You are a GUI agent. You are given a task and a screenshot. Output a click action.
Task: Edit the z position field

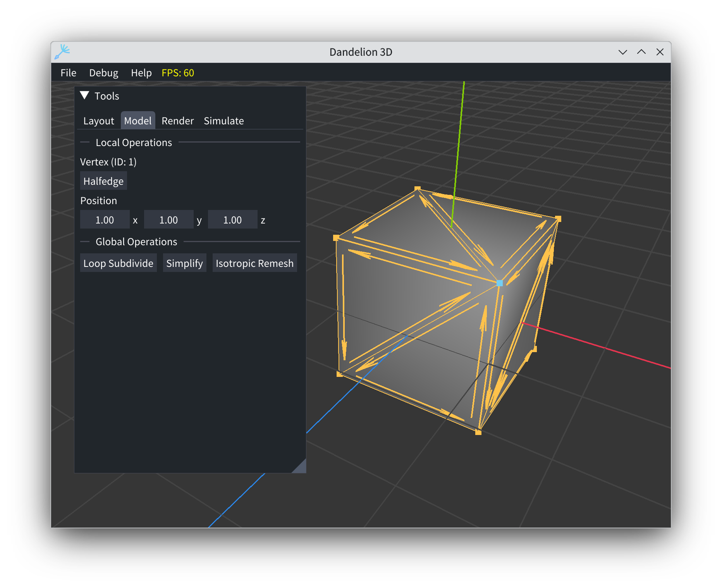point(232,220)
